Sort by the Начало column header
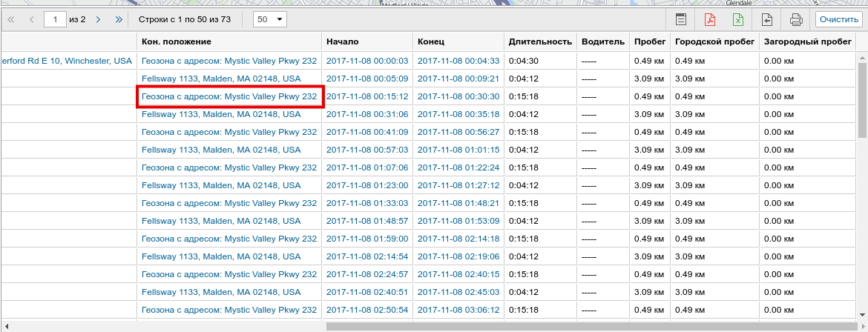Screen dimensions: 868x332 (342, 41)
